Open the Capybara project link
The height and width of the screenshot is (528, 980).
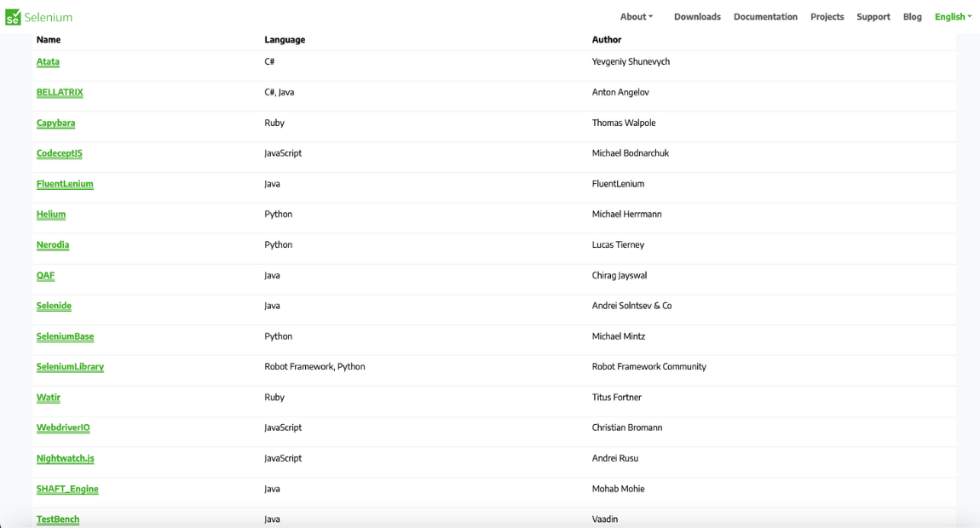[55, 123]
